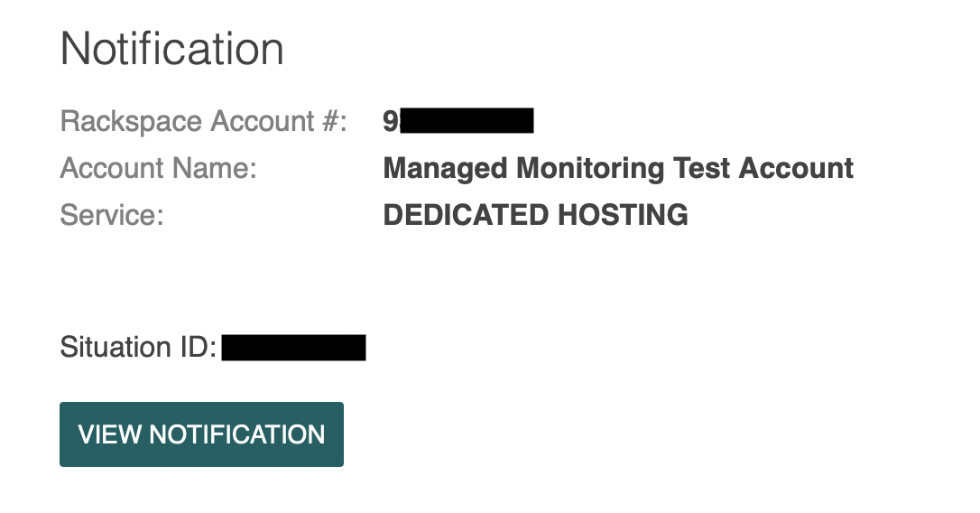The height and width of the screenshot is (513, 980).
Task: Click the gray word Name: in label
Action: [x=215, y=168]
